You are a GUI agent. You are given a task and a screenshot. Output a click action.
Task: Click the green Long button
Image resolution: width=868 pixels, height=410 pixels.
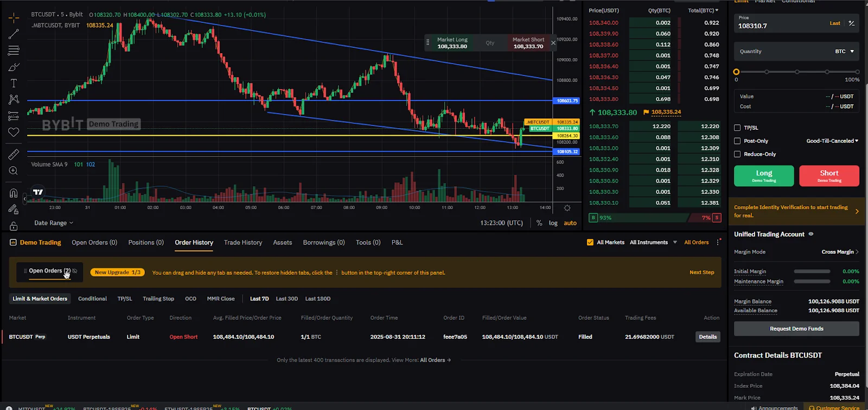tap(764, 176)
